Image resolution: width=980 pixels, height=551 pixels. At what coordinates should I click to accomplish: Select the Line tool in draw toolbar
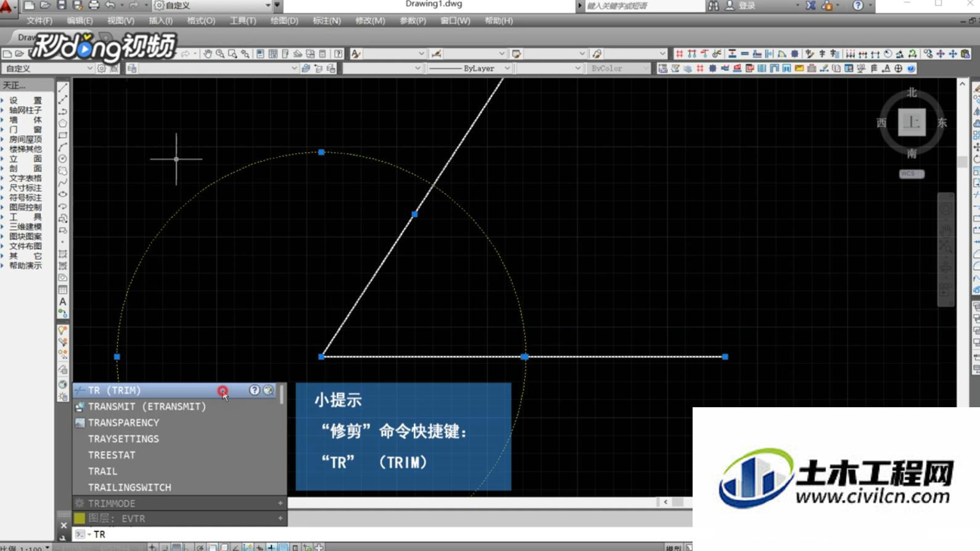point(63,88)
